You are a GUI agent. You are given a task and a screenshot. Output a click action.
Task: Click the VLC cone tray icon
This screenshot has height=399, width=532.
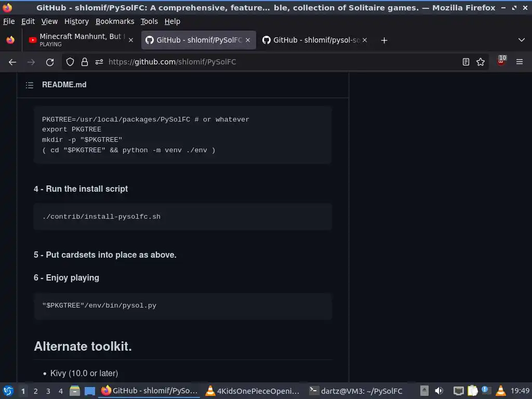point(500,391)
